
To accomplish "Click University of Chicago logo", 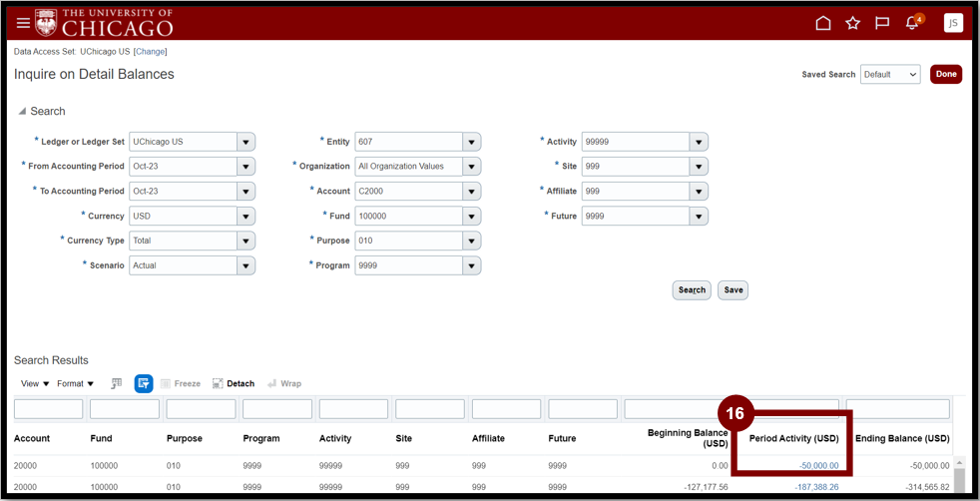I will 104,23.
